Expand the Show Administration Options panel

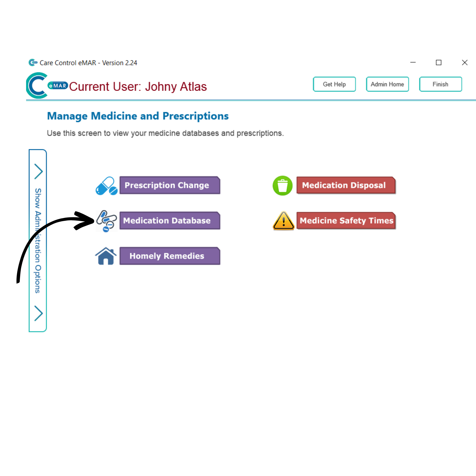[x=38, y=241]
